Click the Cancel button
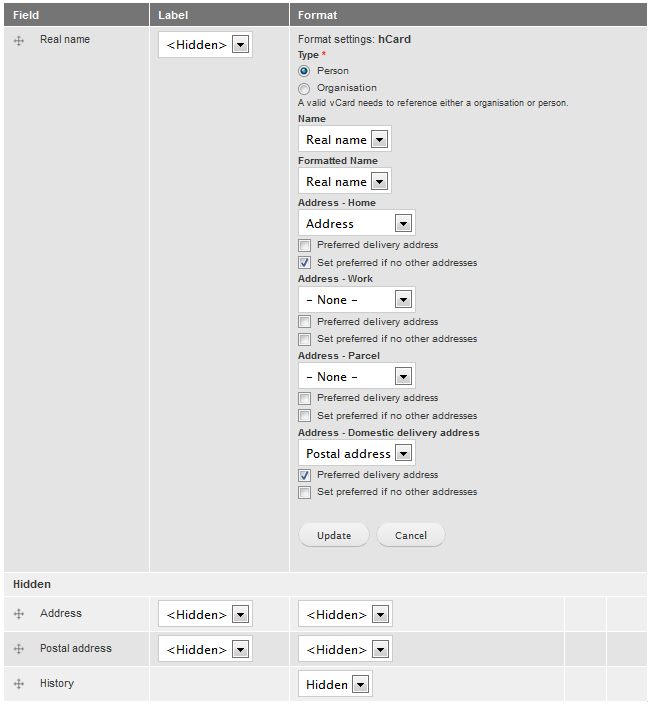This screenshot has width=653, height=705. point(410,535)
